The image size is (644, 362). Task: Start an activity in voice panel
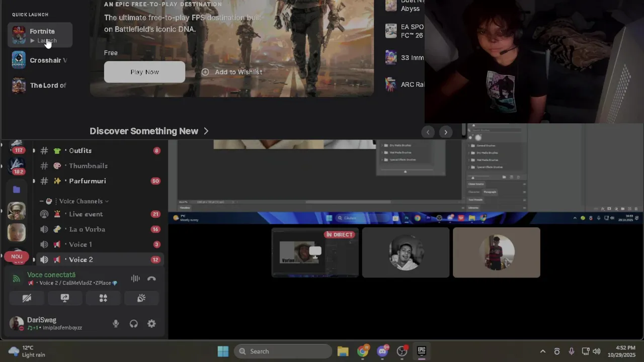(x=103, y=298)
